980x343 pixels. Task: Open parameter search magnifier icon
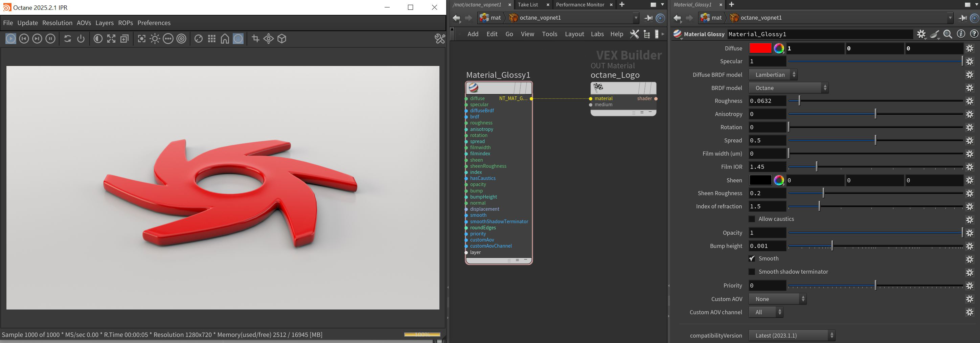tap(948, 34)
